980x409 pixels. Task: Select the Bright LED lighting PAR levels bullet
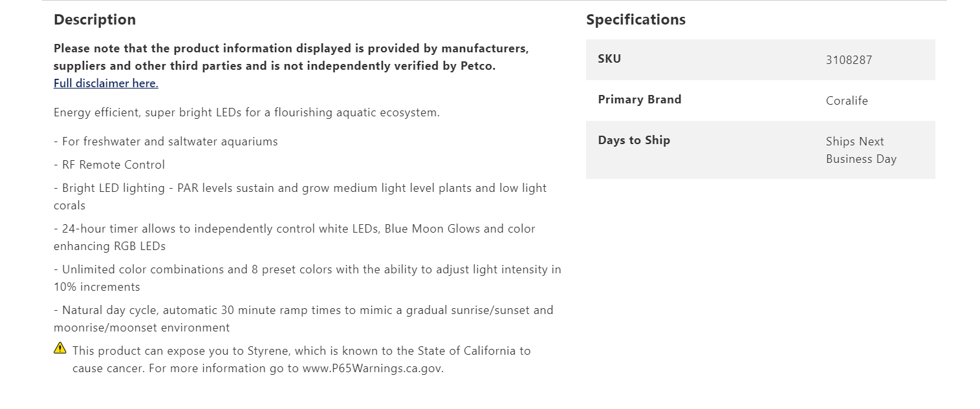coord(300,196)
